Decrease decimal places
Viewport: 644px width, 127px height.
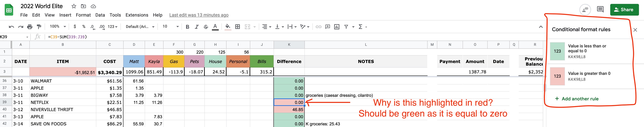point(93,27)
